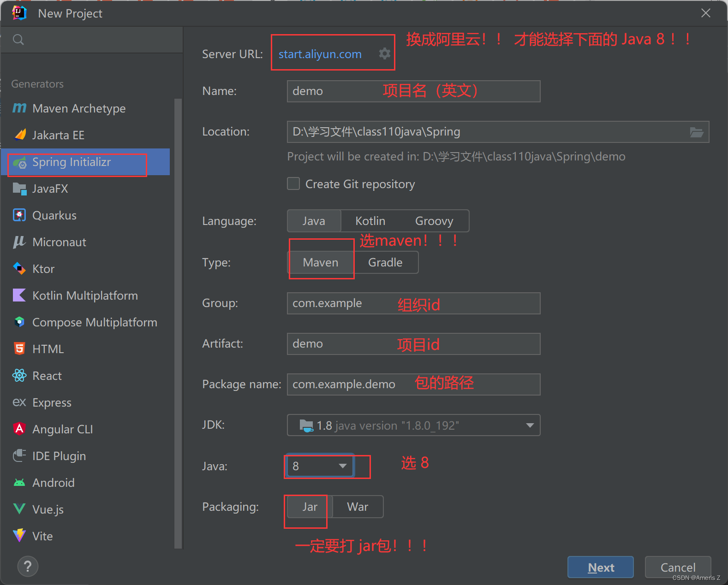728x585 pixels.
Task: Select Groovy as the language
Action: point(434,221)
